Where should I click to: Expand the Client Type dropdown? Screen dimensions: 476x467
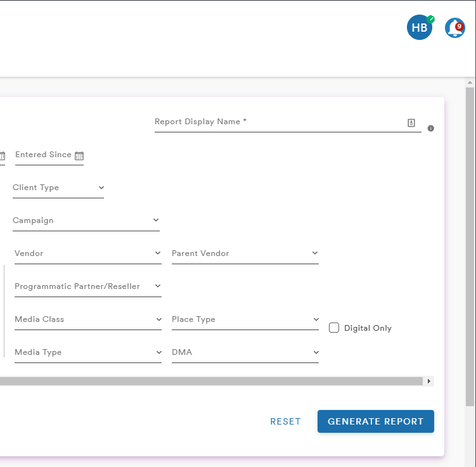tap(58, 188)
